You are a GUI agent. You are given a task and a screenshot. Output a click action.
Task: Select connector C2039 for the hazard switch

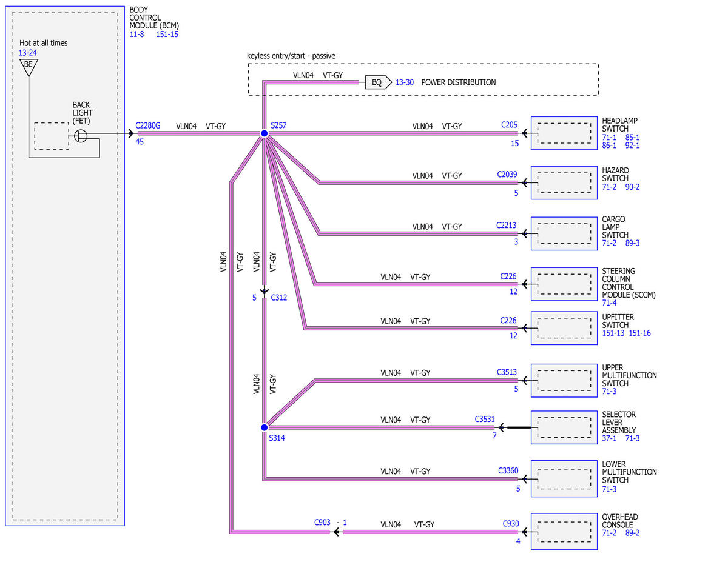(507, 175)
